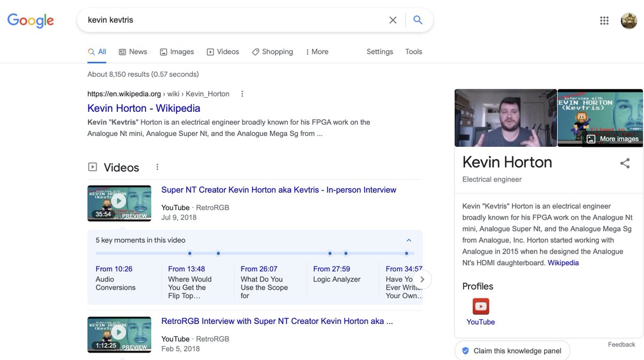Collapse the key moments section
Image resolution: width=644 pixels, height=360 pixels.
click(409, 240)
